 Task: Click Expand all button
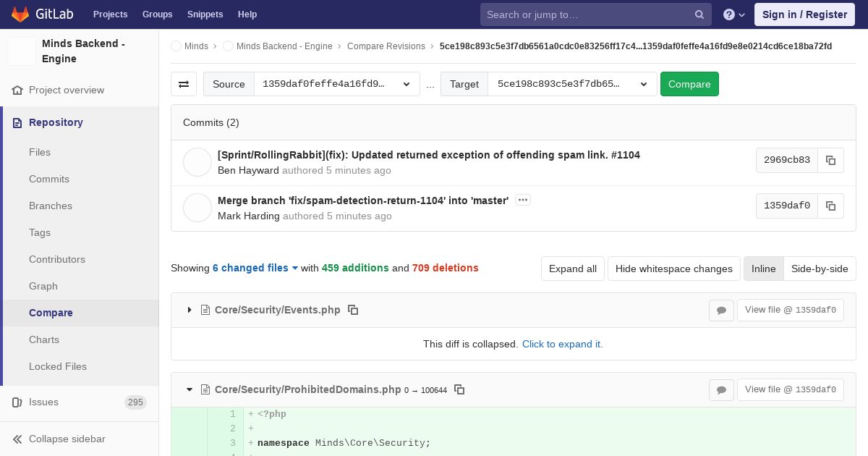point(573,269)
